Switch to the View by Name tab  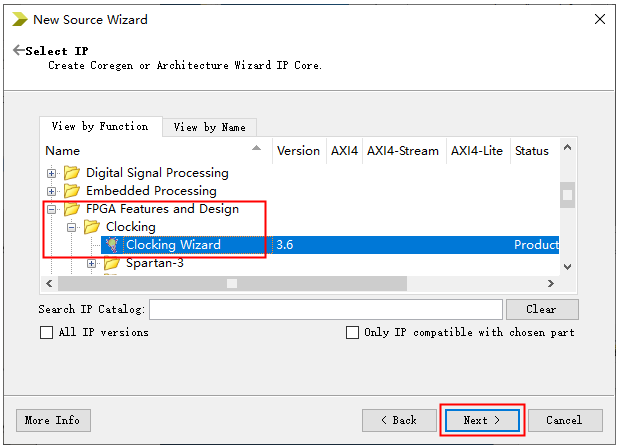209,127
